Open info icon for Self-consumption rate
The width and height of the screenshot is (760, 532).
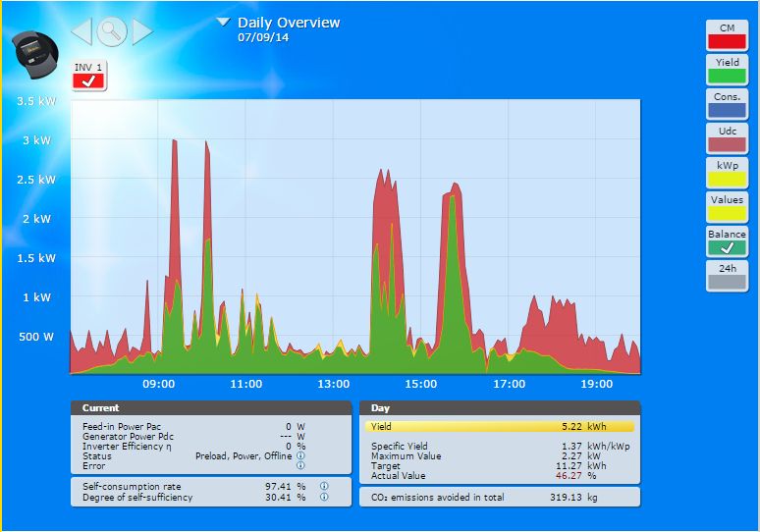coord(323,486)
